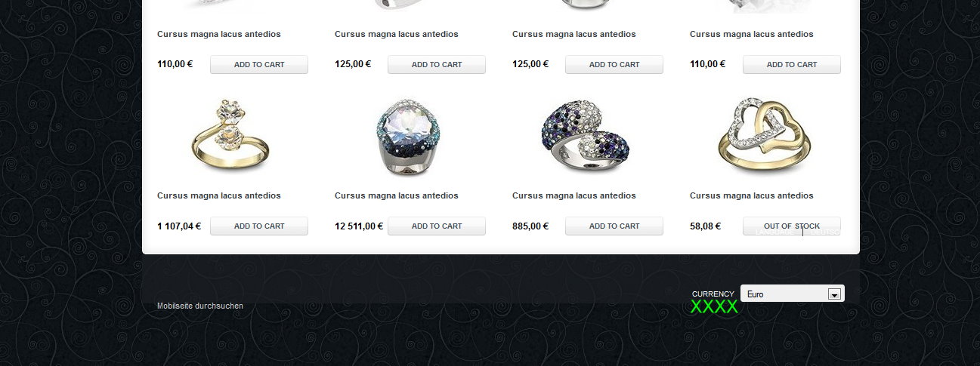Open the Mobilseite durchsuchen link
The image size is (980, 366).
pyautogui.click(x=200, y=306)
